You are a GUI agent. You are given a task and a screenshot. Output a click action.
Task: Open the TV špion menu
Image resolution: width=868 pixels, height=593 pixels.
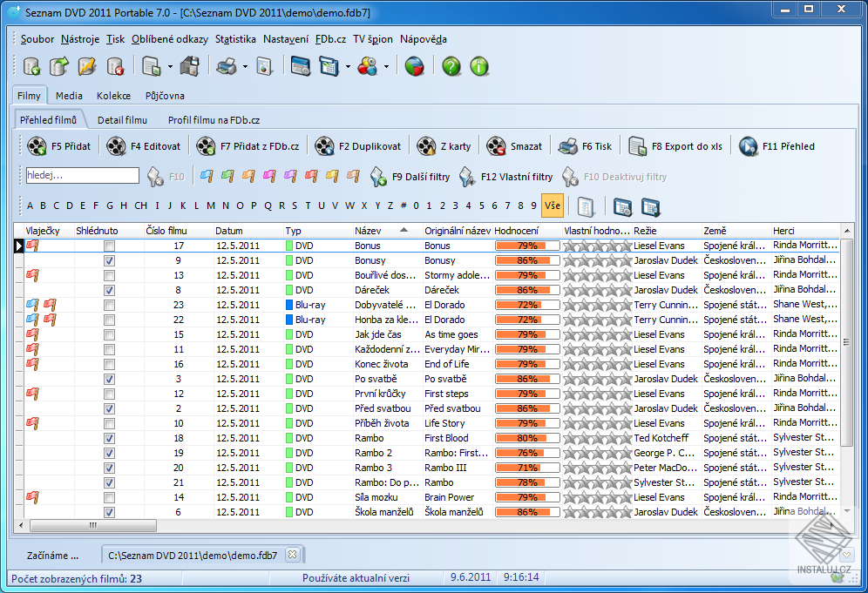pyautogui.click(x=372, y=39)
